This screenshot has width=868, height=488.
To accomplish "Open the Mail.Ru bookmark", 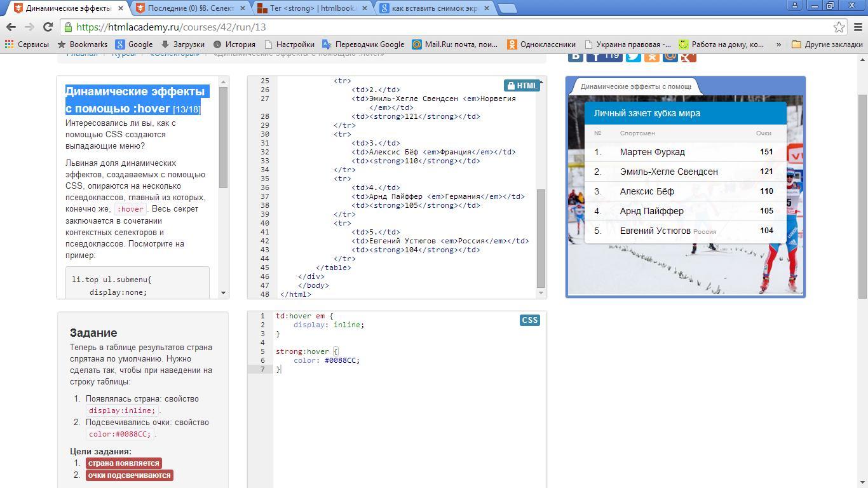I will 455,44.
